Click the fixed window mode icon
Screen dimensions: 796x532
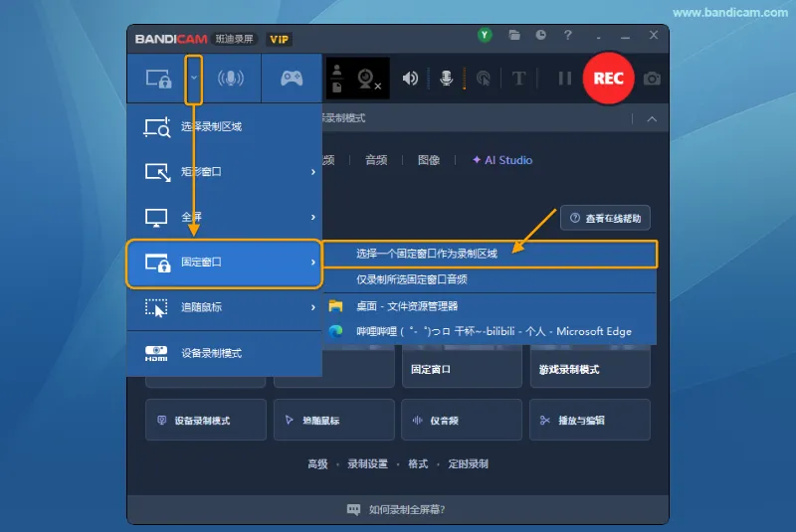158,80
